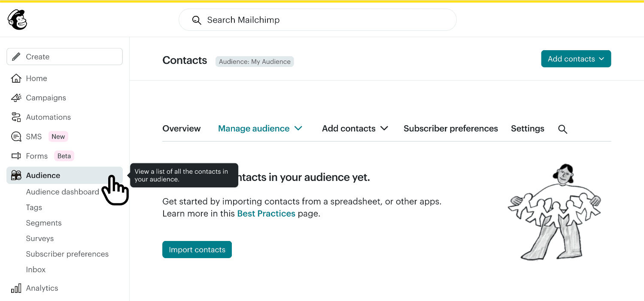Open Surveys under Audience
This screenshot has width=644, height=301.
point(40,238)
